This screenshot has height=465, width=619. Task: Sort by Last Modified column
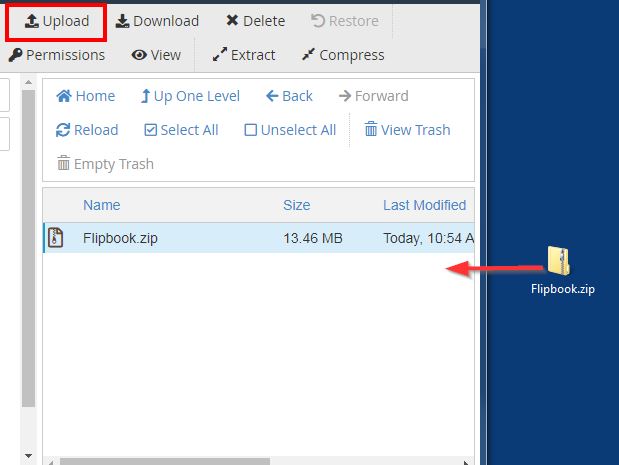[x=424, y=205]
